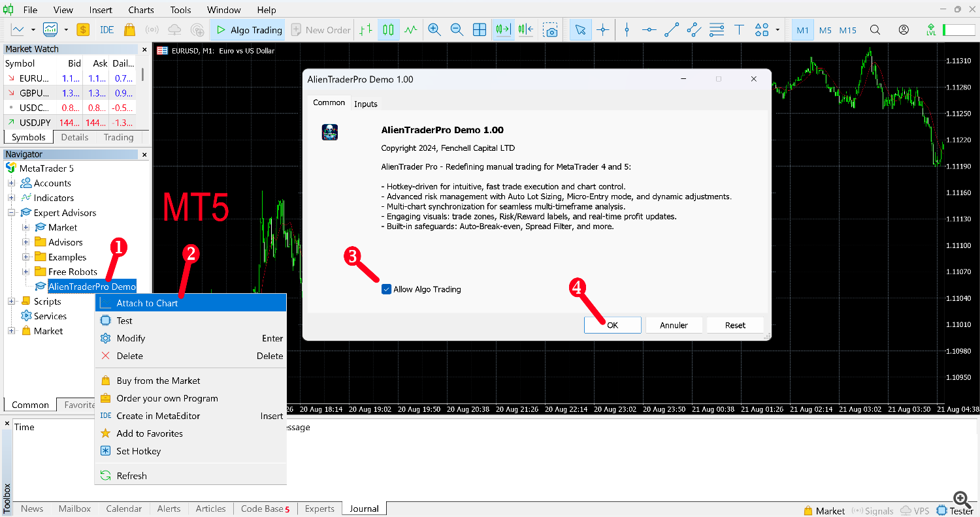
Task: Draw a vertical line on chart
Action: (x=627, y=29)
